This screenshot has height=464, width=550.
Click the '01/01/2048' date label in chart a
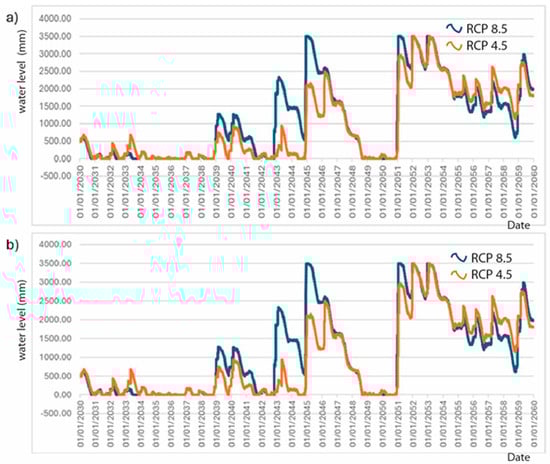(x=353, y=191)
